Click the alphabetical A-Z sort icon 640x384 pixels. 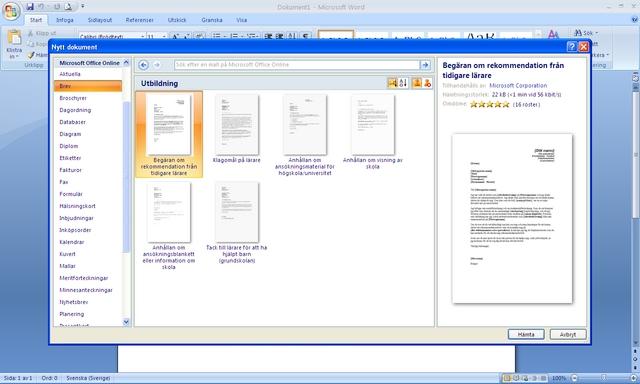(403, 83)
